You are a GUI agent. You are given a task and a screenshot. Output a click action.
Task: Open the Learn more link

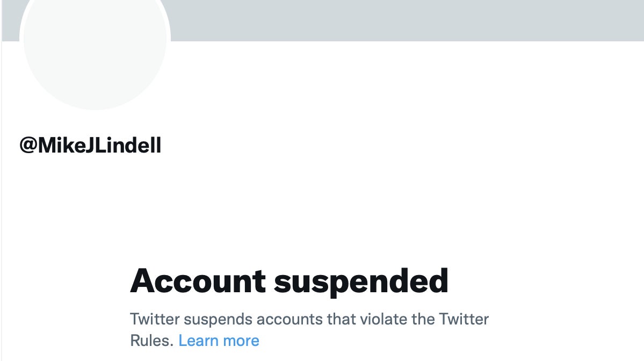219,340
